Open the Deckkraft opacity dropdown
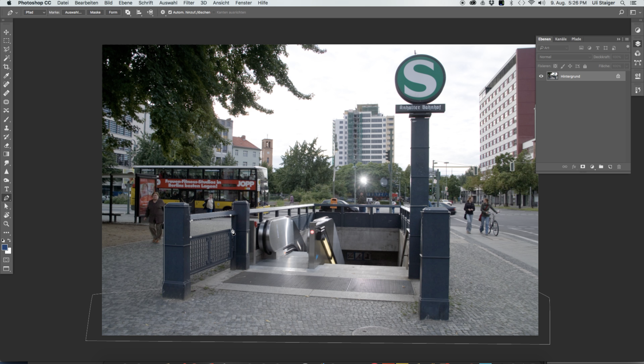The image size is (644, 364). point(627,57)
